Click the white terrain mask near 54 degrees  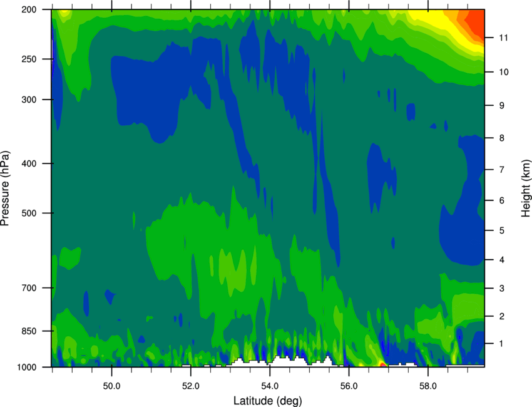(282, 362)
